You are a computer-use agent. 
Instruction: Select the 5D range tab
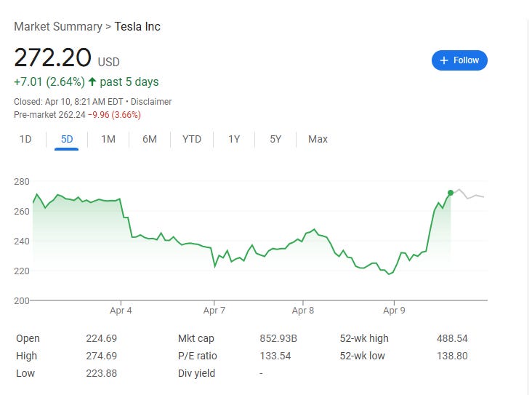tap(67, 139)
